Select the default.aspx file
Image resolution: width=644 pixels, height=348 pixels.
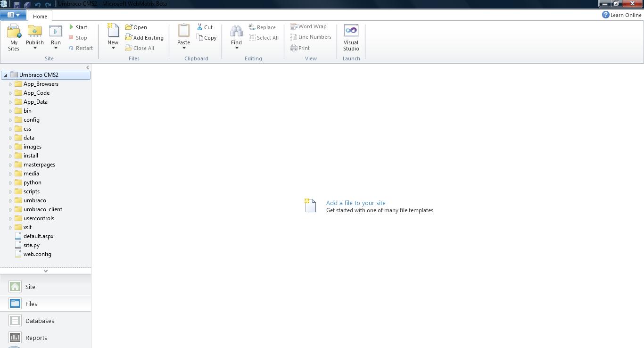[x=38, y=236]
